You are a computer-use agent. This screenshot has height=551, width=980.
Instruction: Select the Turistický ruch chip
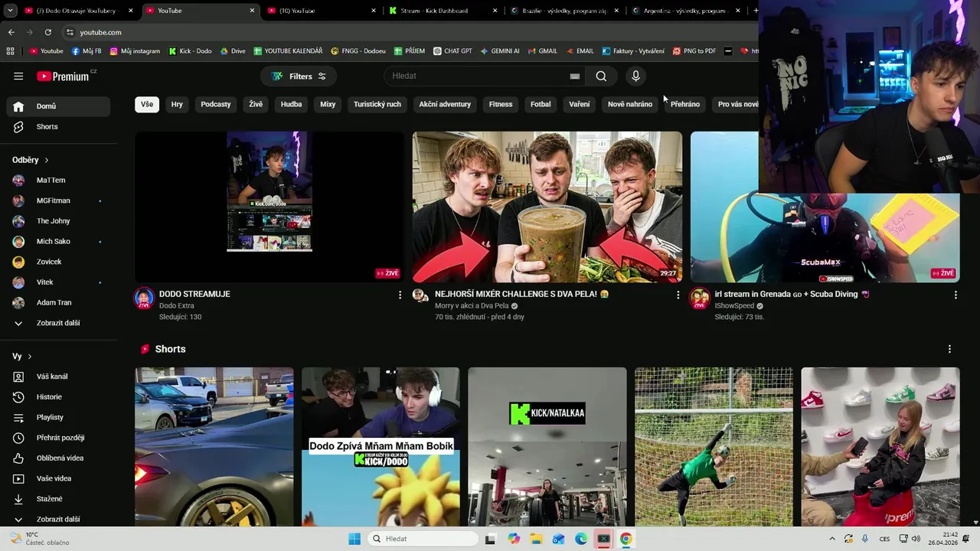(x=377, y=104)
